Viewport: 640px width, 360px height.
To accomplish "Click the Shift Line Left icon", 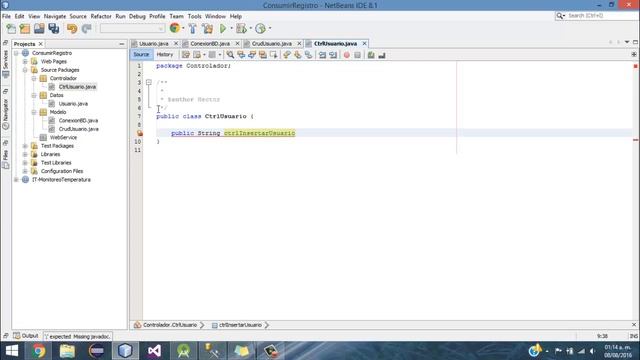I will pos(322,55).
